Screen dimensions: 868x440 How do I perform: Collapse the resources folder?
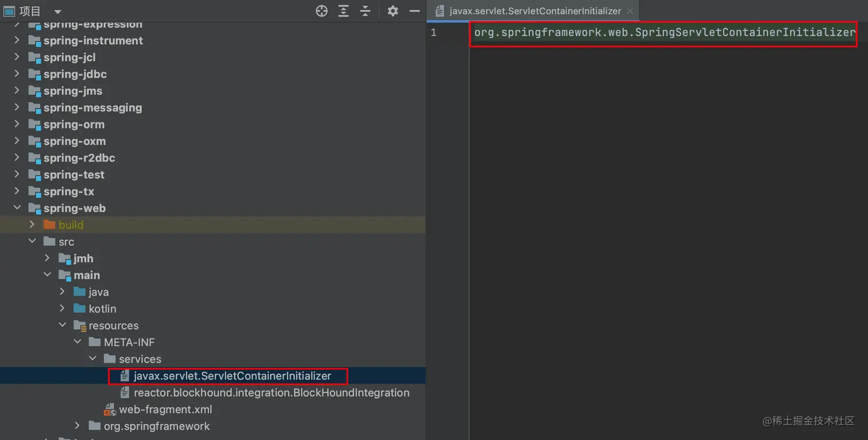[x=62, y=325]
